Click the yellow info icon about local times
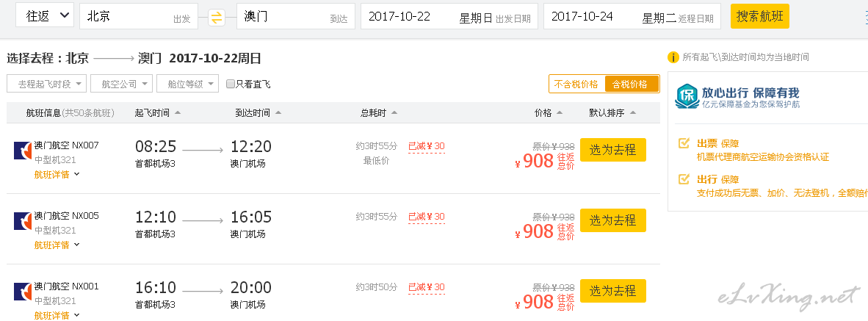868x321 pixels. click(673, 57)
